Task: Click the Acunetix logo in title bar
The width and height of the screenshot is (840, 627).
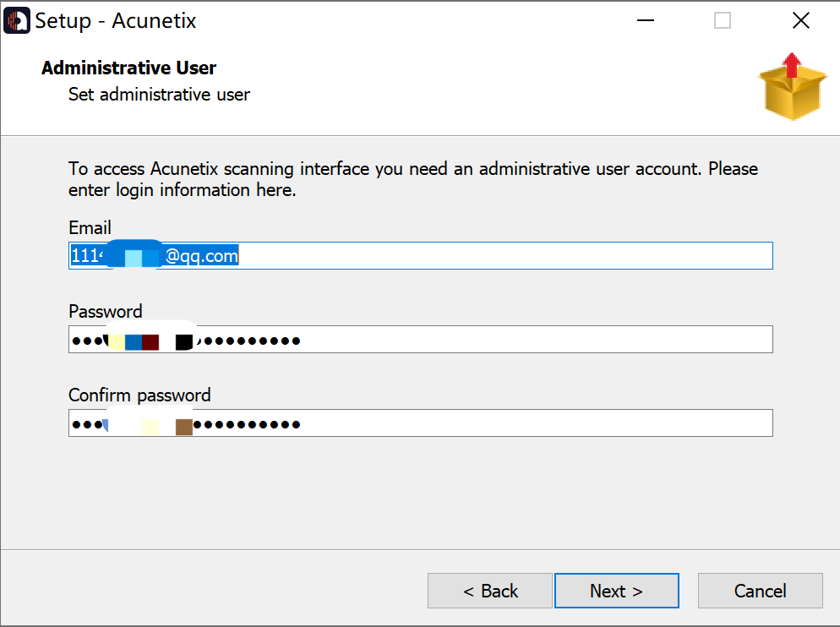Action: coord(17,20)
